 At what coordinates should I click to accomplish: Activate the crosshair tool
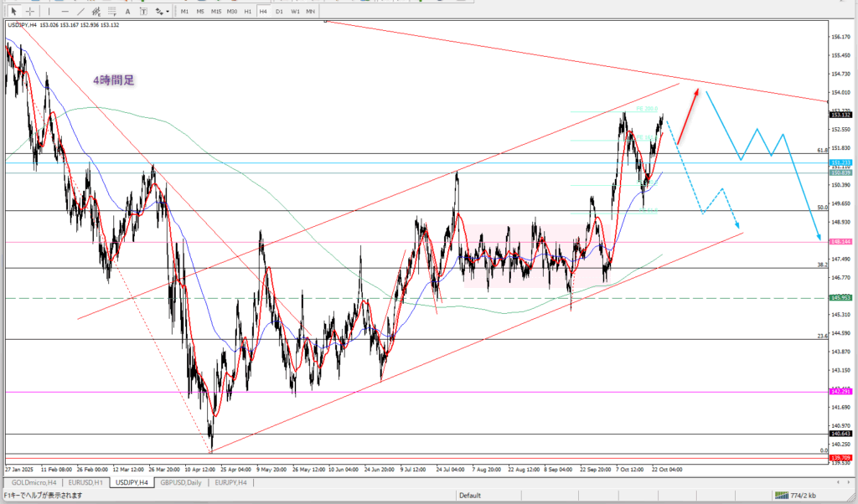pyautogui.click(x=31, y=11)
